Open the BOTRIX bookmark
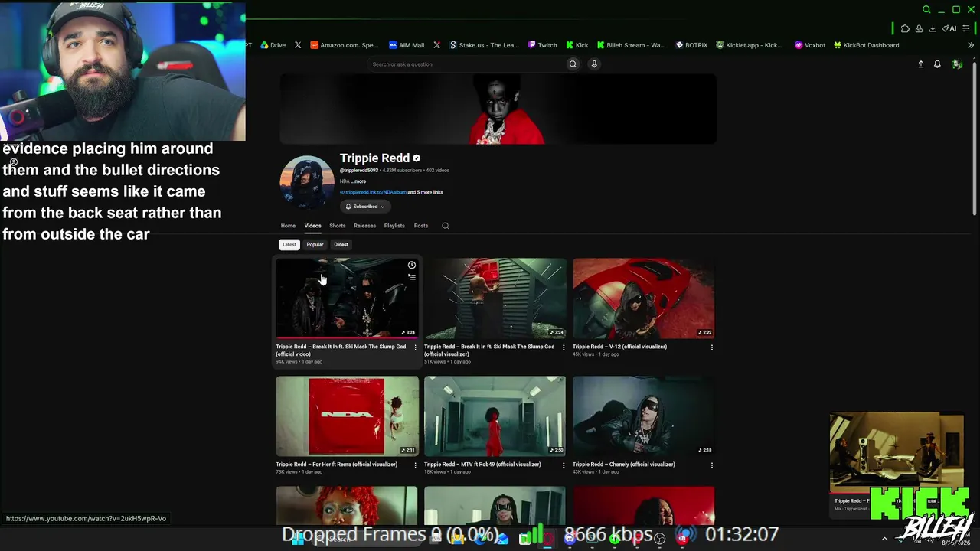Viewport: 980px width, 551px height. [691, 45]
